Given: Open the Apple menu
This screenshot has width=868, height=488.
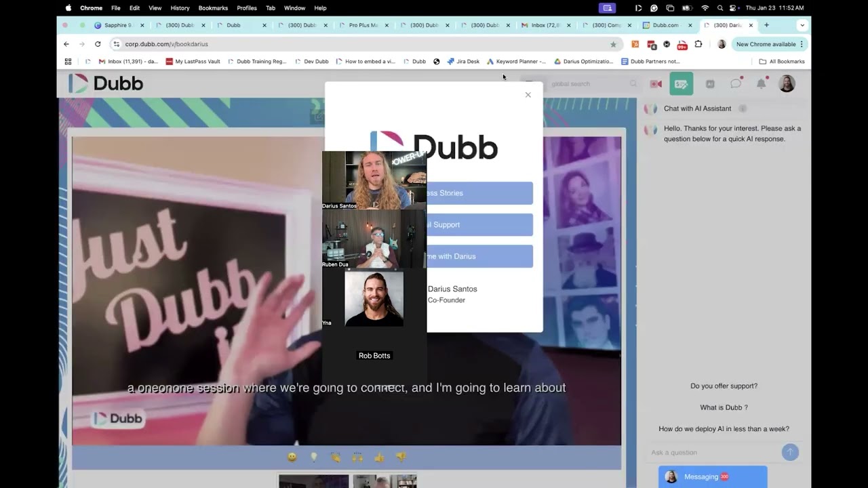Looking at the screenshot, I should (68, 8).
